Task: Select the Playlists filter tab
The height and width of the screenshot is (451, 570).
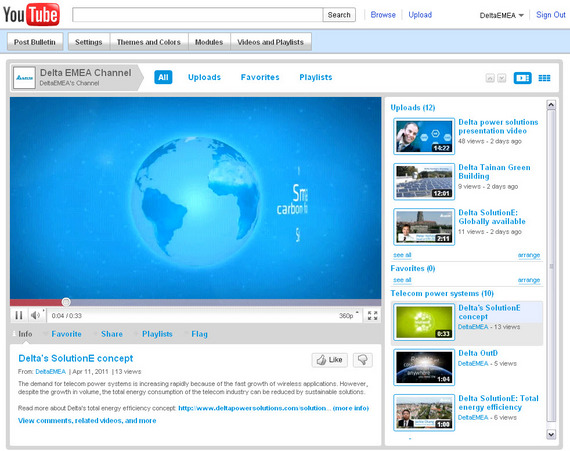Action: [316, 77]
